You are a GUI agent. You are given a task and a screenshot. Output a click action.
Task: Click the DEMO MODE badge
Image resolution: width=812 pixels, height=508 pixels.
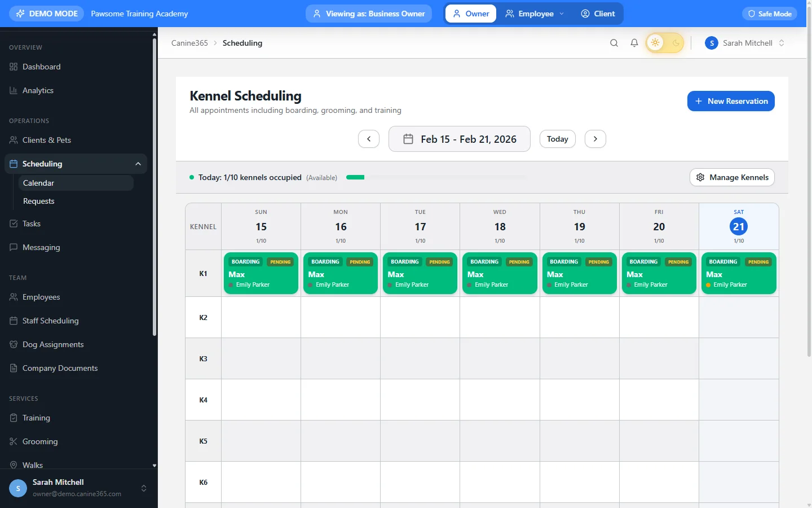[x=47, y=14]
